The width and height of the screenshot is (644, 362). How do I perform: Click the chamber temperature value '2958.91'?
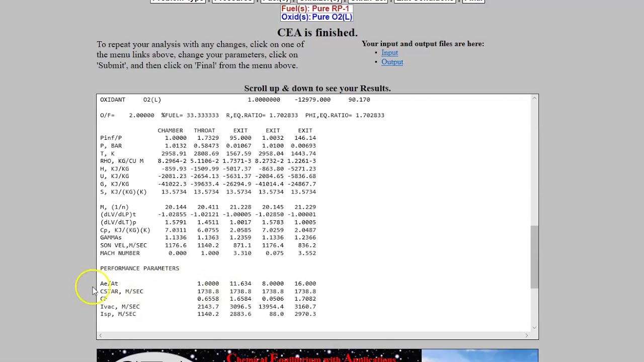point(174,153)
